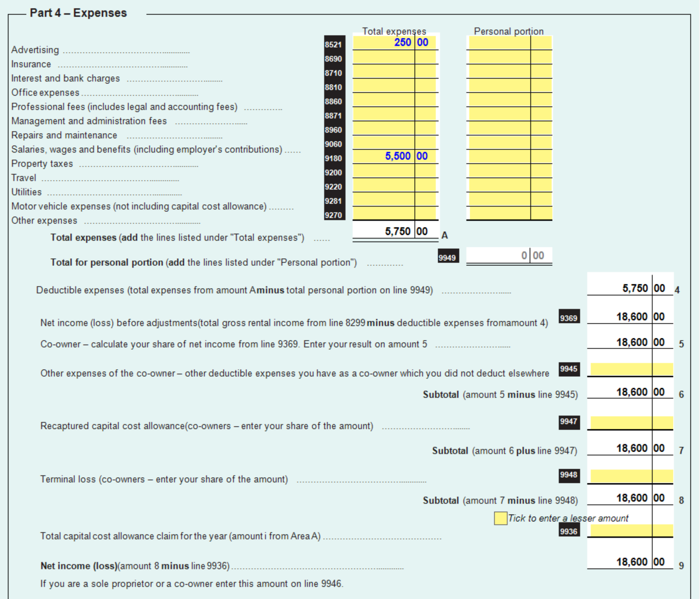Click the Utilities total expenses field 9220
This screenshot has height=599, width=700.
pyautogui.click(x=394, y=185)
